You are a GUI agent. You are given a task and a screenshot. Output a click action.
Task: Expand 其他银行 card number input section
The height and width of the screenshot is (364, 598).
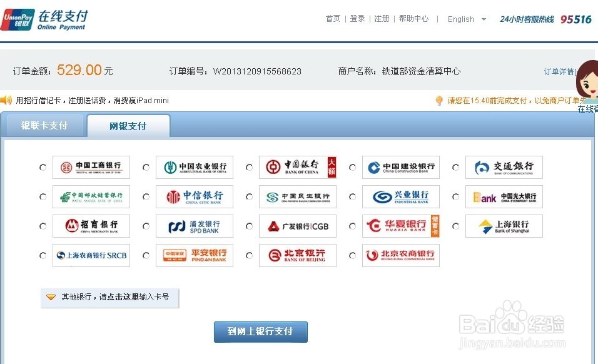click(110, 298)
